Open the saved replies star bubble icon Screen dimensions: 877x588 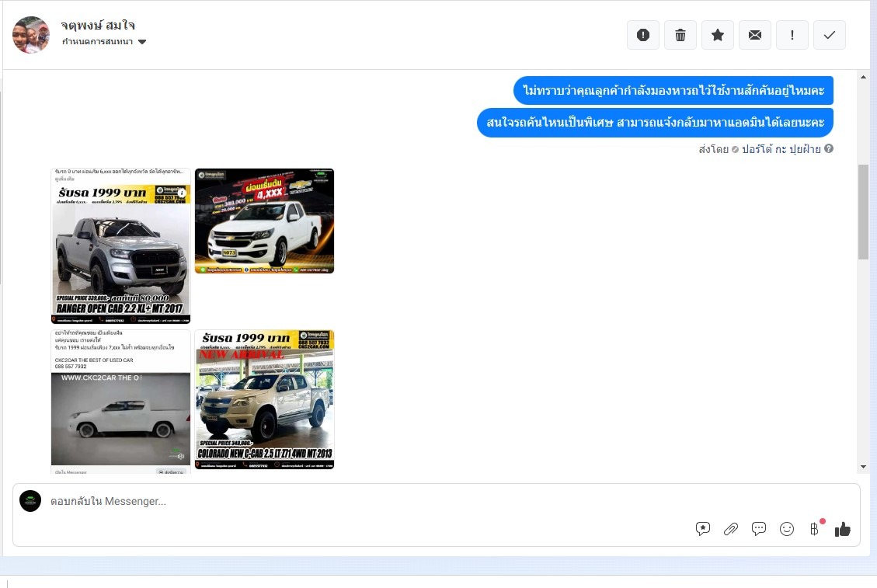click(x=703, y=529)
